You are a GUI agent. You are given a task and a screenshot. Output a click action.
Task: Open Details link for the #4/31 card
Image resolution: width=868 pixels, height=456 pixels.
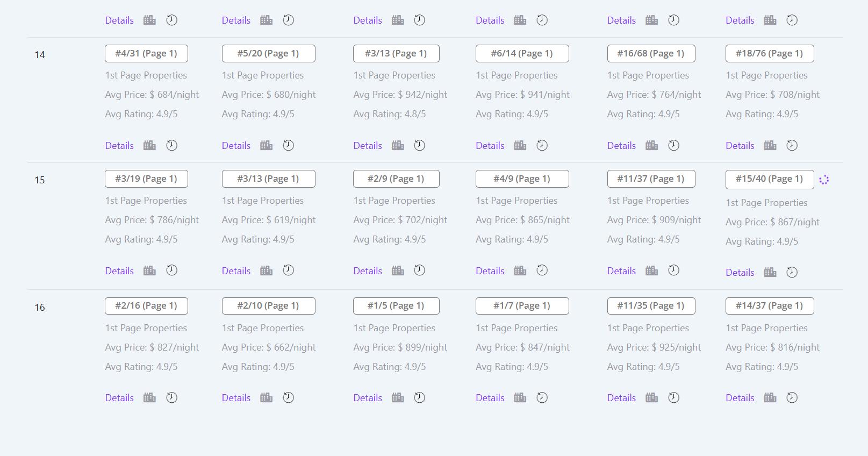coord(119,145)
